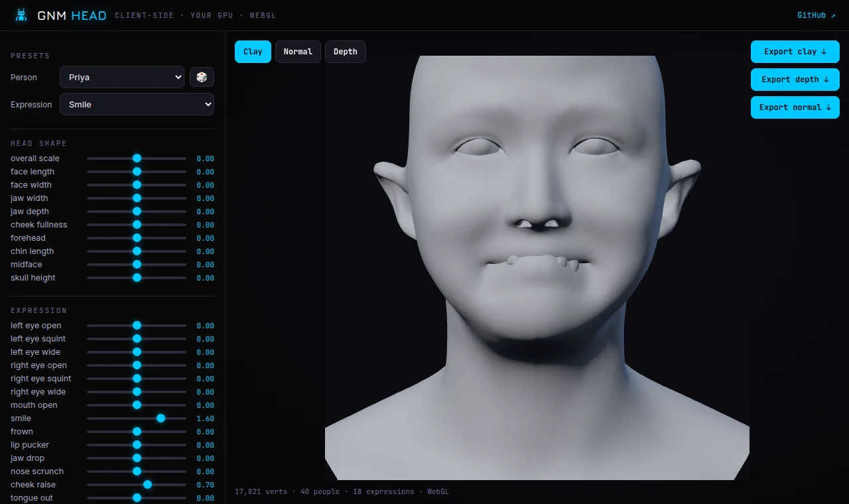Click the left eye open slider handle

point(137,326)
